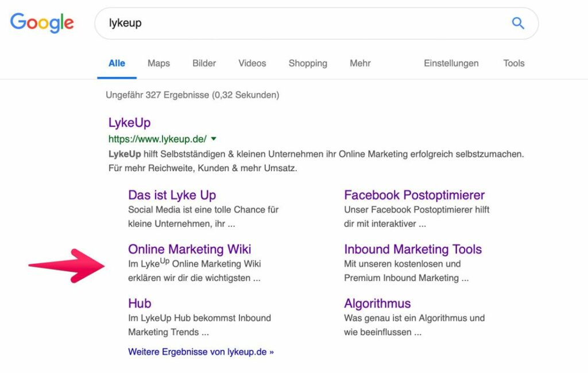Click the magnifying glass search icon
Viewport: 588px width, 373px height.
(x=517, y=23)
